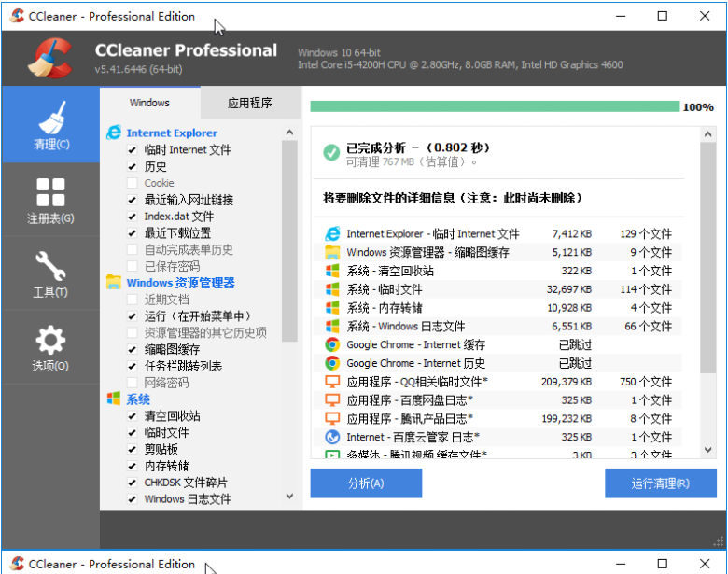Click the green 100% progress bar

pyautogui.click(x=495, y=106)
